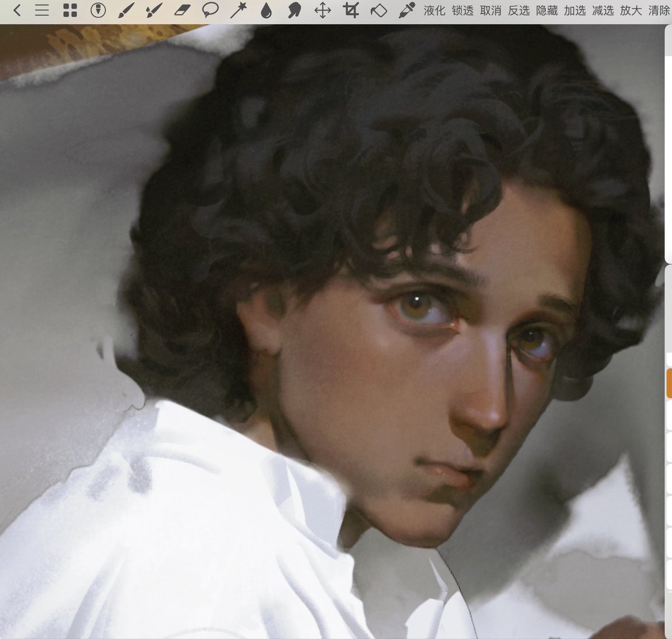Select the Crop tool

tap(351, 10)
